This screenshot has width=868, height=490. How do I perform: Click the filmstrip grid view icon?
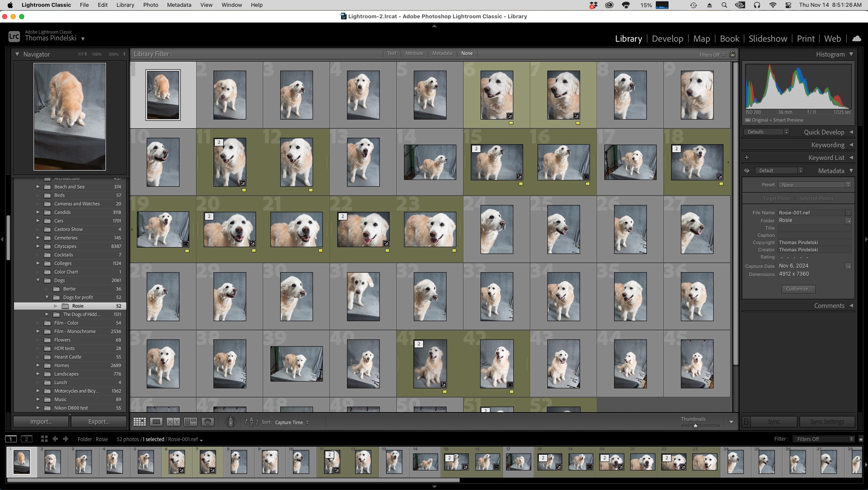point(44,439)
